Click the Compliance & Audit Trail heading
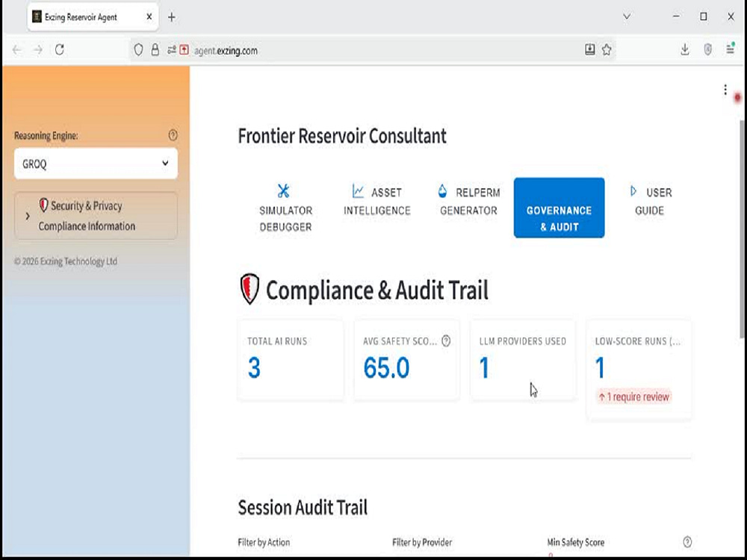The height and width of the screenshot is (560, 747). pos(376,290)
